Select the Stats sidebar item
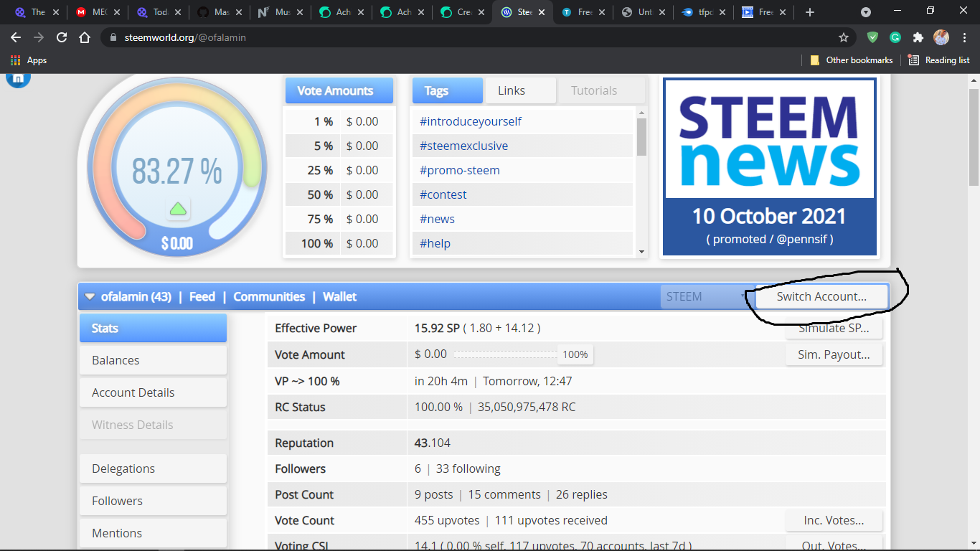 (x=153, y=328)
